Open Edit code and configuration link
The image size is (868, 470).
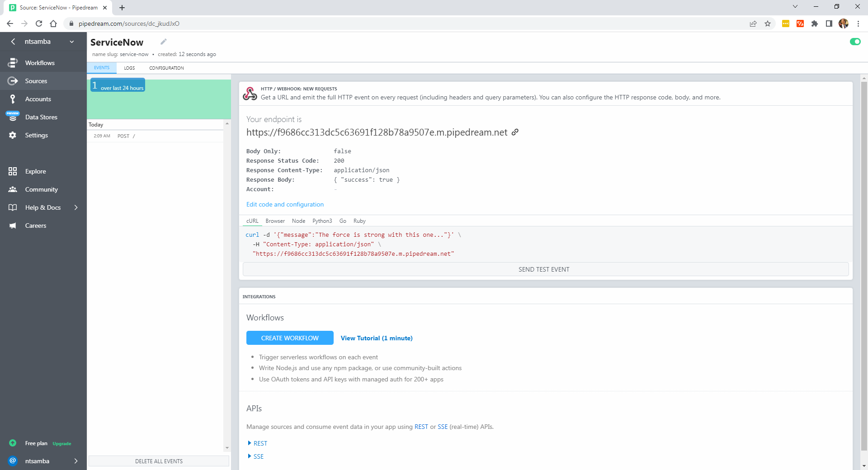pyautogui.click(x=285, y=204)
